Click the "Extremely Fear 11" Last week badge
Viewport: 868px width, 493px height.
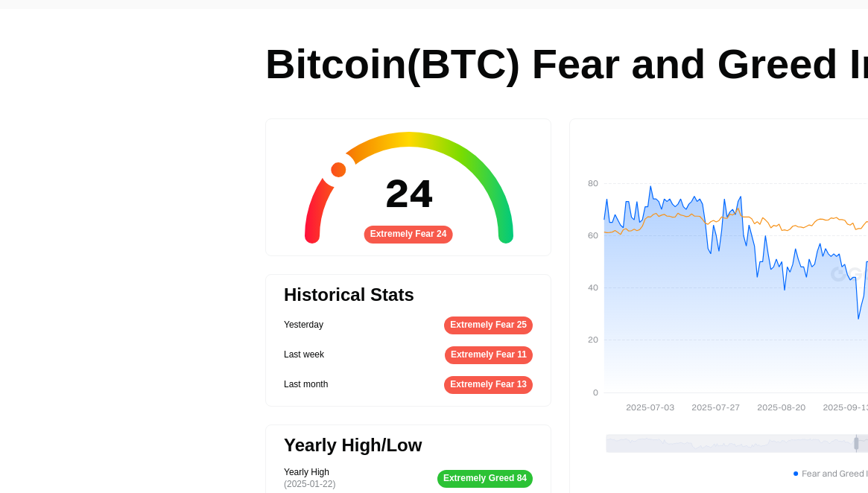pyautogui.click(x=488, y=355)
